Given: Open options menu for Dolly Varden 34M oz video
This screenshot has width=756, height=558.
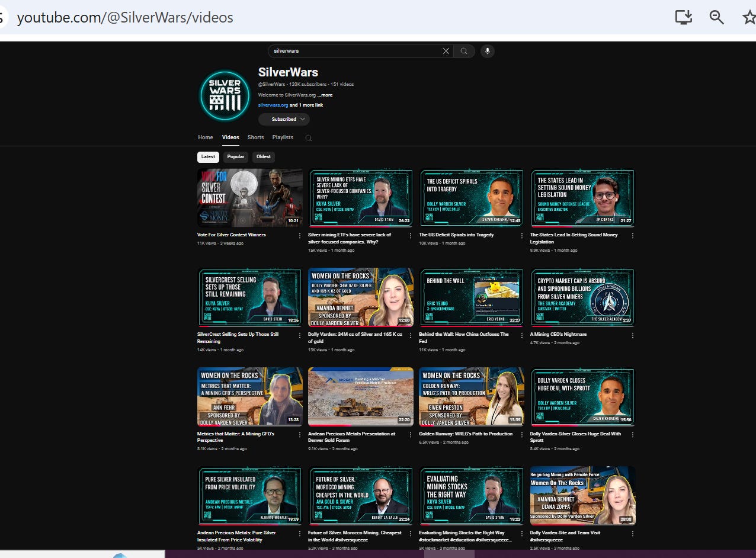Looking at the screenshot, I should 411,335.
